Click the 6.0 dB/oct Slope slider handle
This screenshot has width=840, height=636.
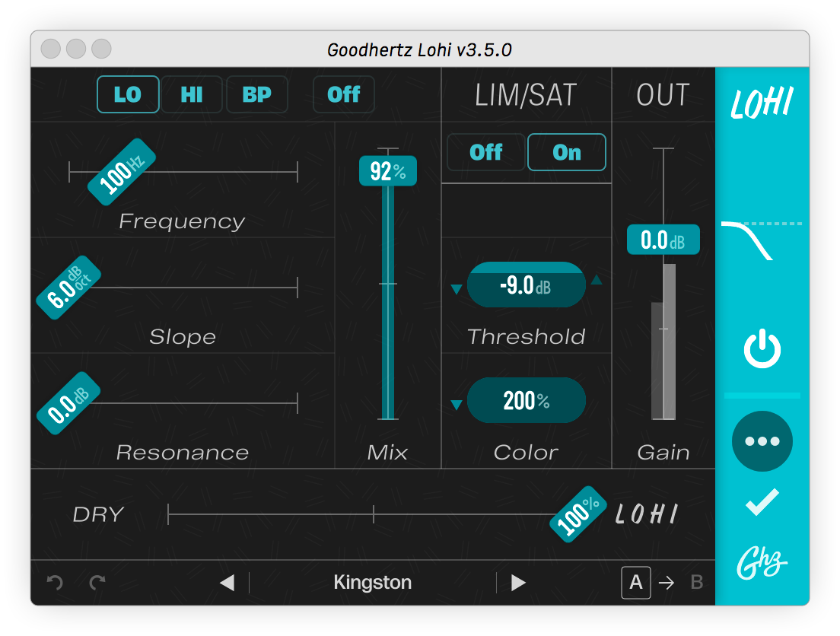(x=68, y=288)
